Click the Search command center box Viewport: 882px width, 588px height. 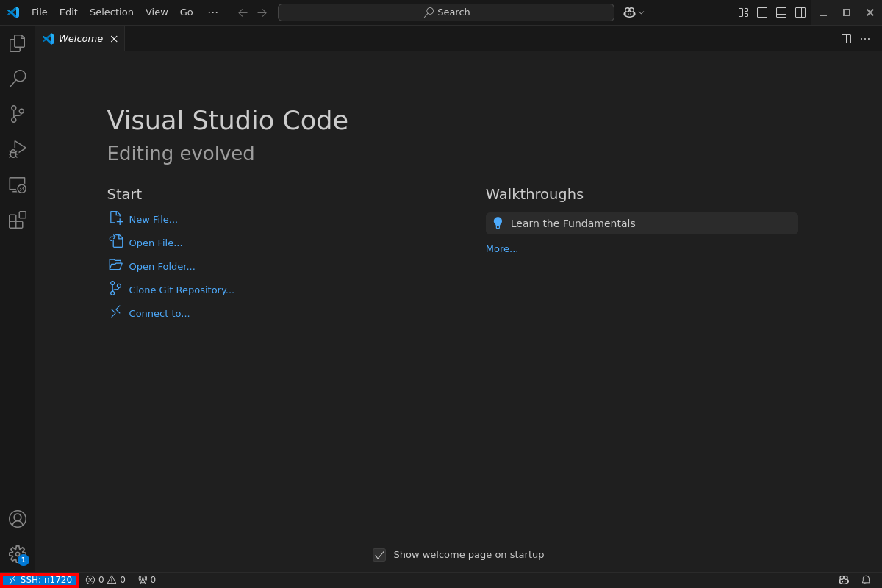[x=446, y=12]
